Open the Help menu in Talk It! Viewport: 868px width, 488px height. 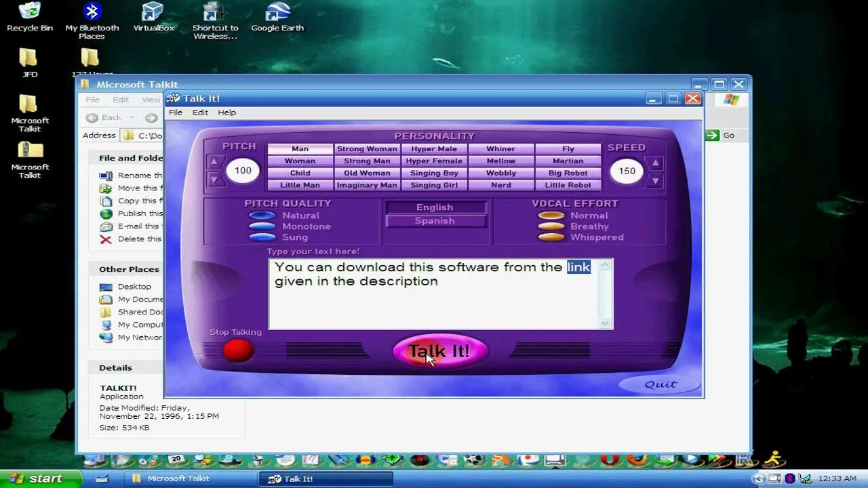(227, 113)
